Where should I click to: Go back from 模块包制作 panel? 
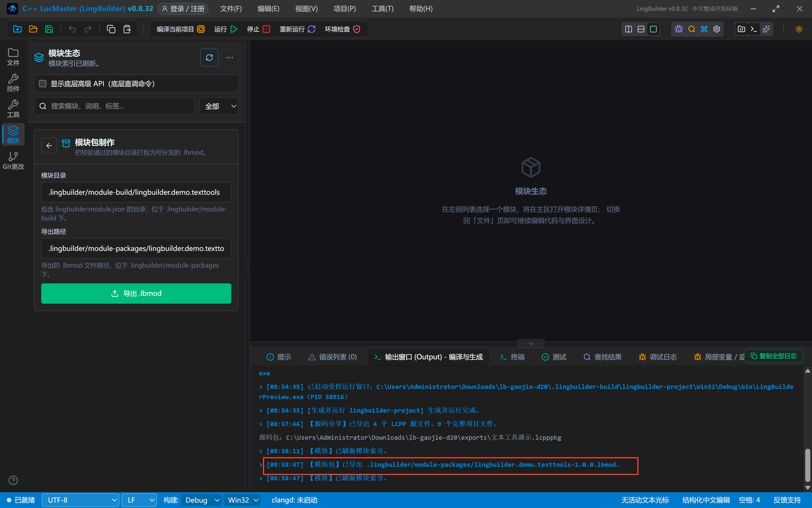[x=49, y=145]
